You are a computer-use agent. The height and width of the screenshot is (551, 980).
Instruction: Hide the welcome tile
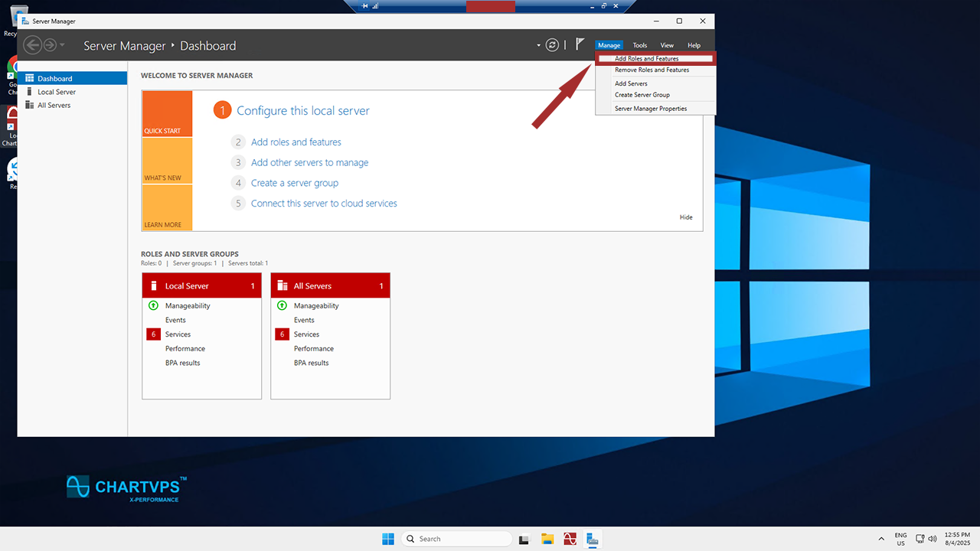click(x=685, y=217)
